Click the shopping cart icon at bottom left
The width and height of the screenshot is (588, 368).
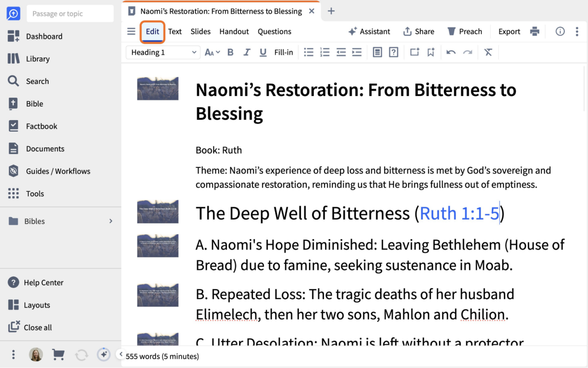point(58,354)
